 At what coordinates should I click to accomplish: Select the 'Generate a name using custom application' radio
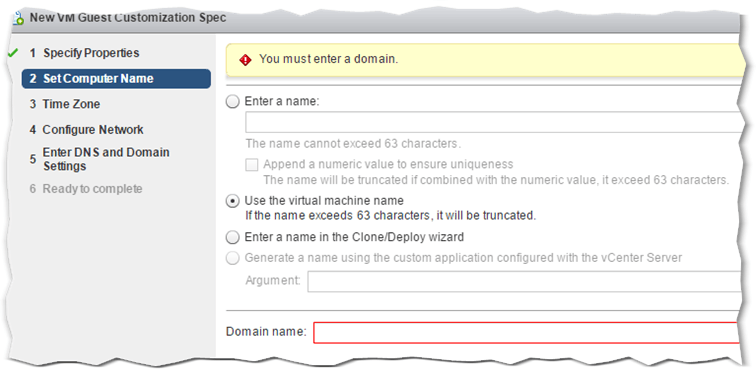coord(233,258)
